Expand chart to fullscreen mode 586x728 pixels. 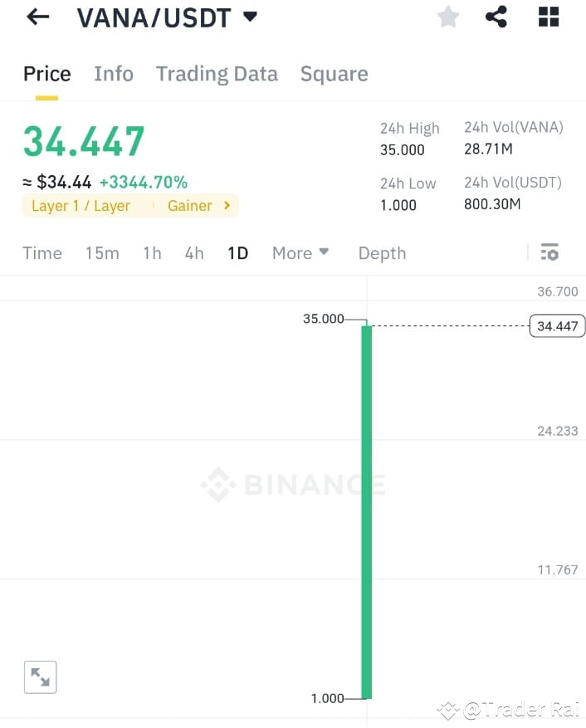pos(40,677)
